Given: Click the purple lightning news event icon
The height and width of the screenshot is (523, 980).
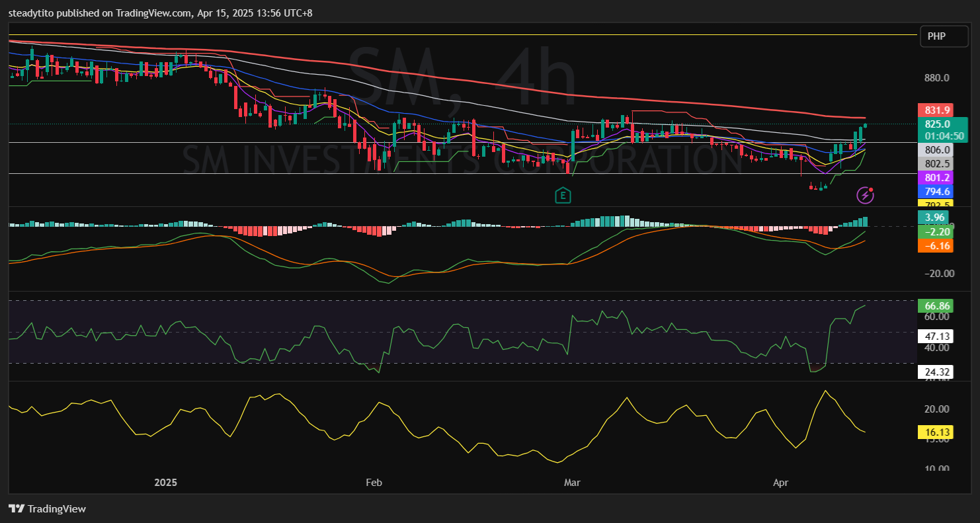Looking at the screenshot, I should tap(865, 194).
